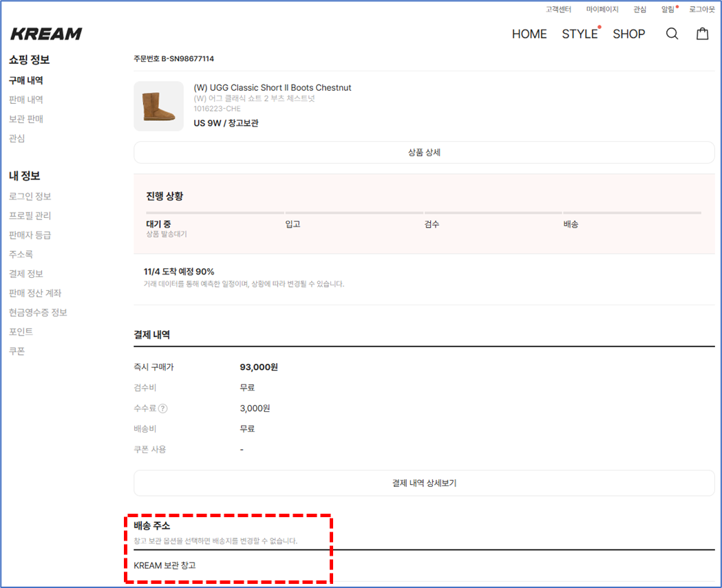Open 고객센터 link in the header

pyautogui.click(x=558, y=9)
